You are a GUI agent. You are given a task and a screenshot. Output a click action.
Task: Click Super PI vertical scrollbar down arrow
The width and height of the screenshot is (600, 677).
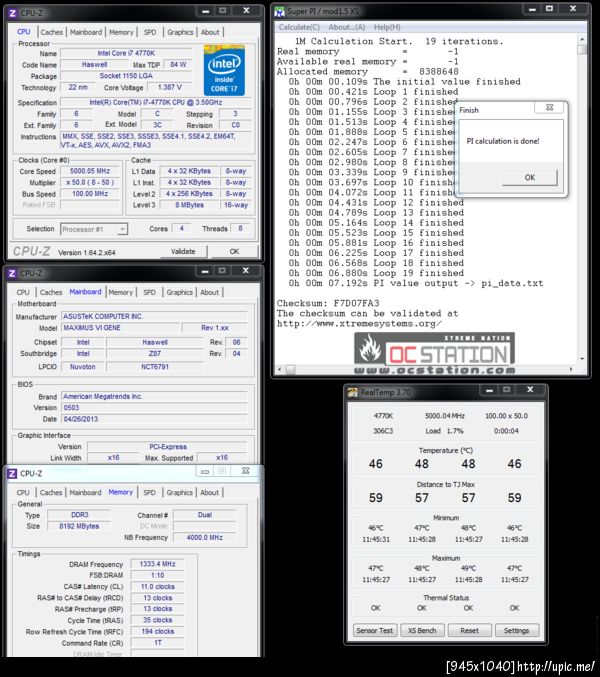[x=582, y=359]
